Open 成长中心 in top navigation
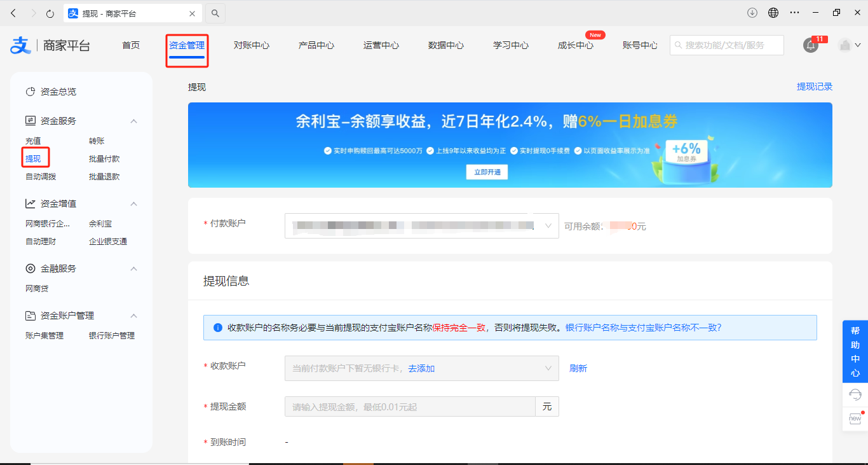The width and height of the screenshot is (868, 465). [x=576, y=45]
